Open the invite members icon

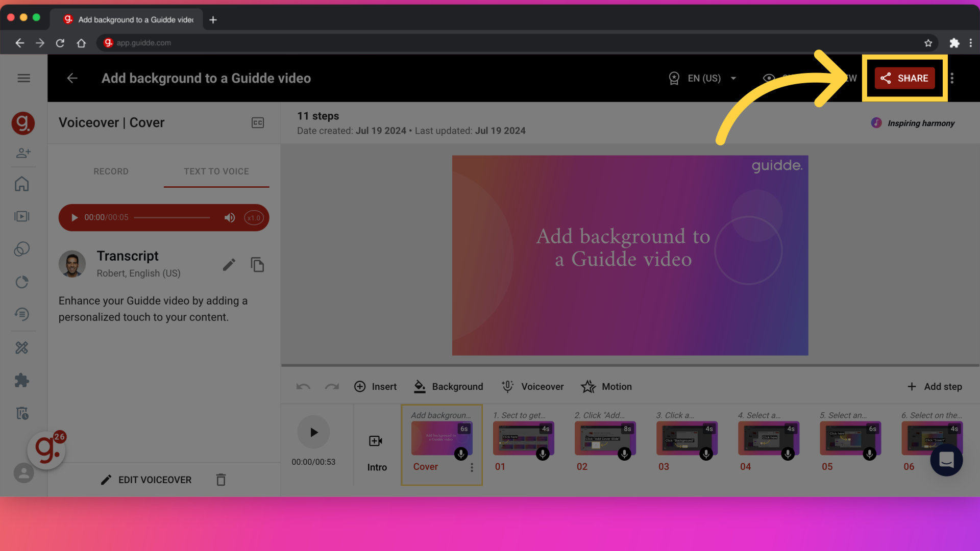click(x=23, y=153)
